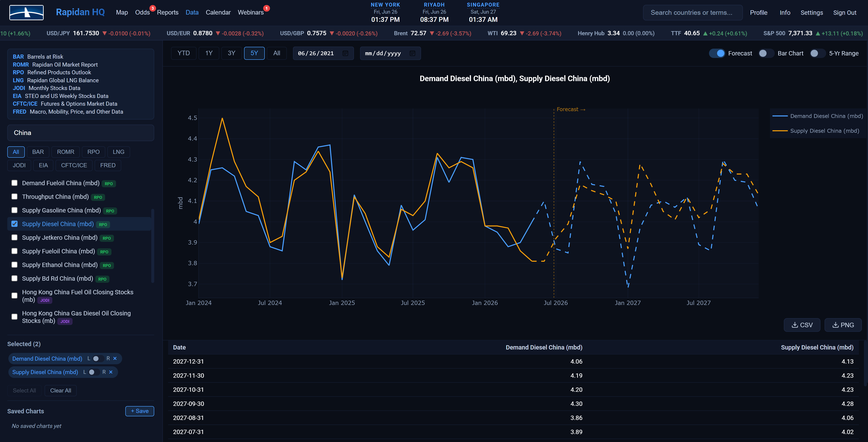Filter datasets by BAR source
This screenshot has width=868, height=442.
coord(38,152)
